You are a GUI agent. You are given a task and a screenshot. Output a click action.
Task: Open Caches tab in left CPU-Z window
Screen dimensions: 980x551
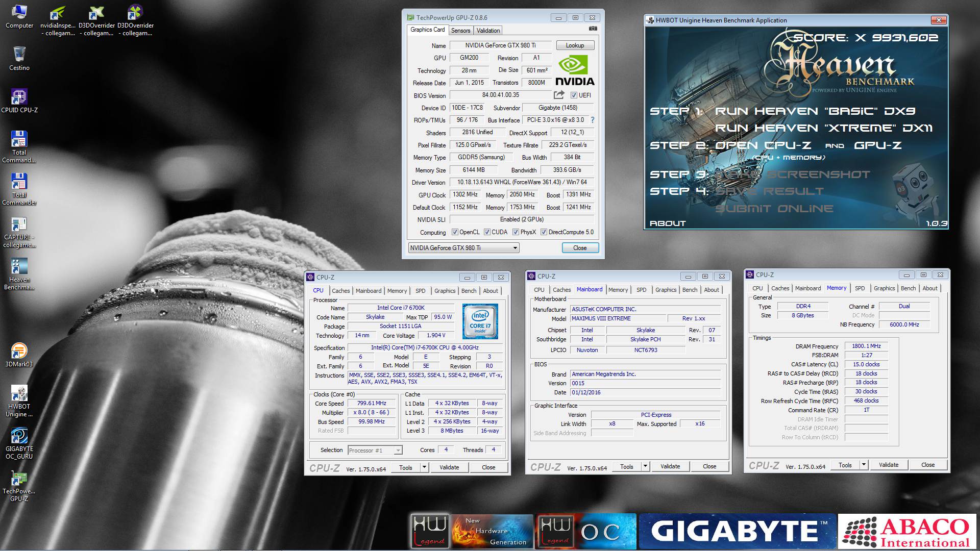[340, 291]
